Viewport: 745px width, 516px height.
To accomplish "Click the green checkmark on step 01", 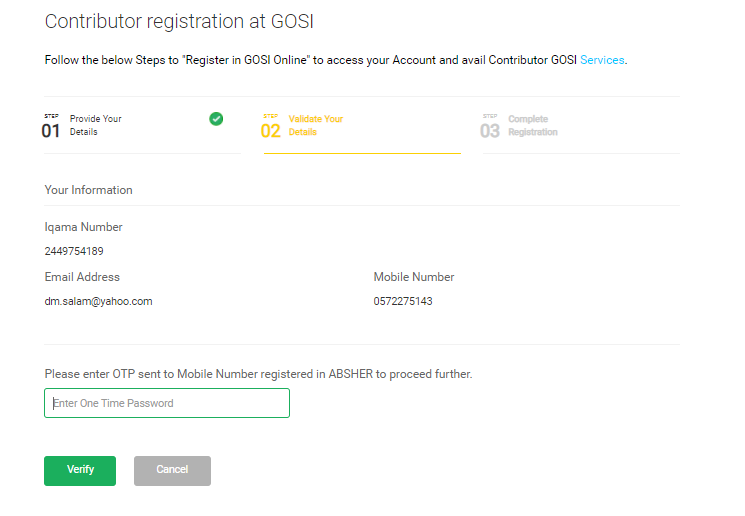I will click(x=216, y=119).
